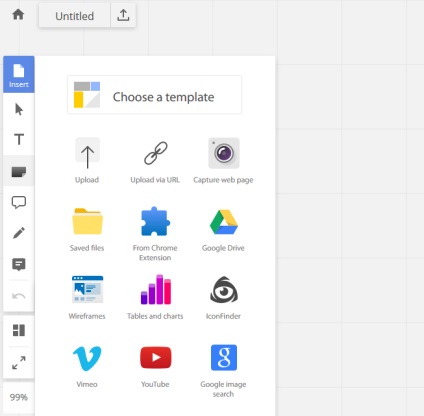
Task: Select the Text tool
Action: pos(19,139)
